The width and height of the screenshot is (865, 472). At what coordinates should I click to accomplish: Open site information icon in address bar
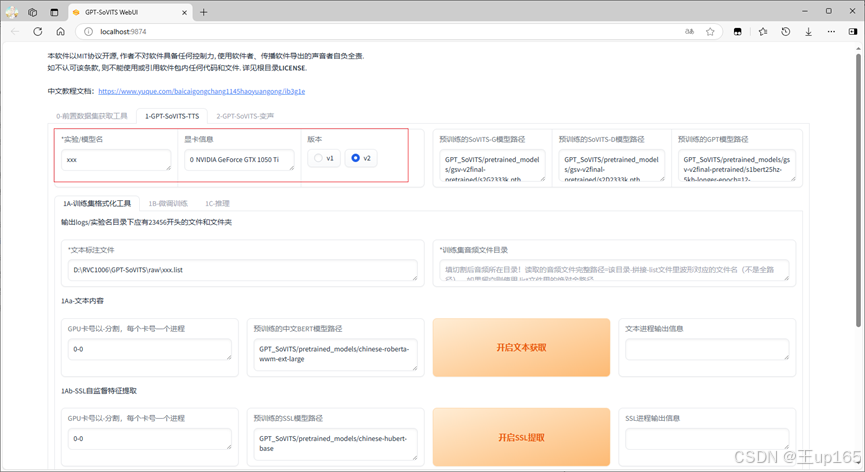(x=88, y=31)
